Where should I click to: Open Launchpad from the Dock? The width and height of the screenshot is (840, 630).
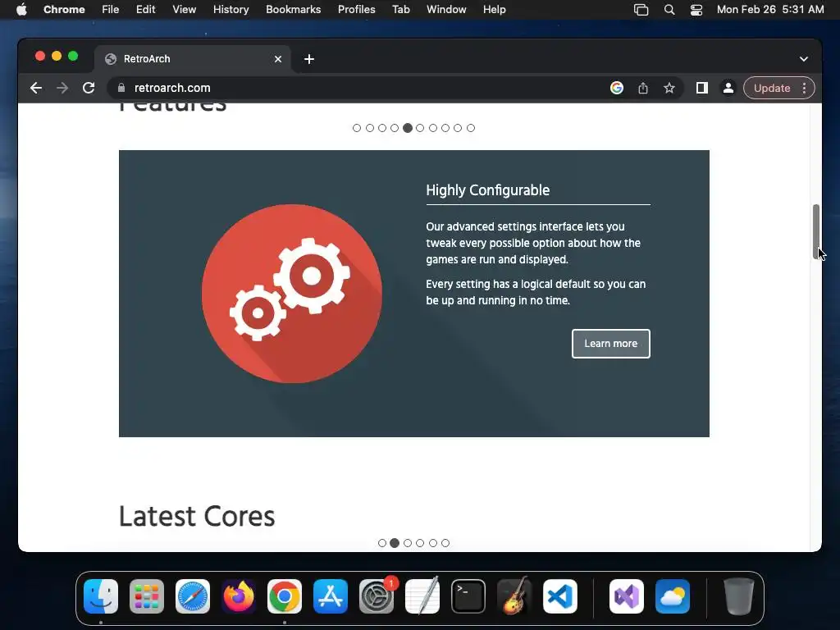click(147, 596)
